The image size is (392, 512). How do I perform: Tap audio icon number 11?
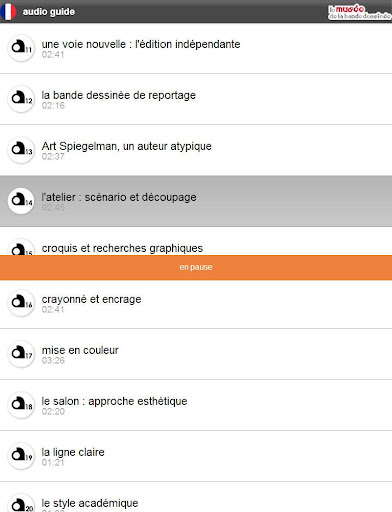click(x=21, y=48)
